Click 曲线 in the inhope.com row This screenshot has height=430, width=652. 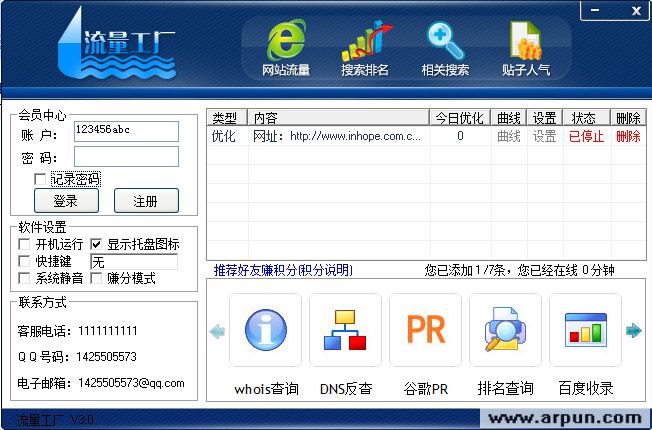tap(509, 136)
